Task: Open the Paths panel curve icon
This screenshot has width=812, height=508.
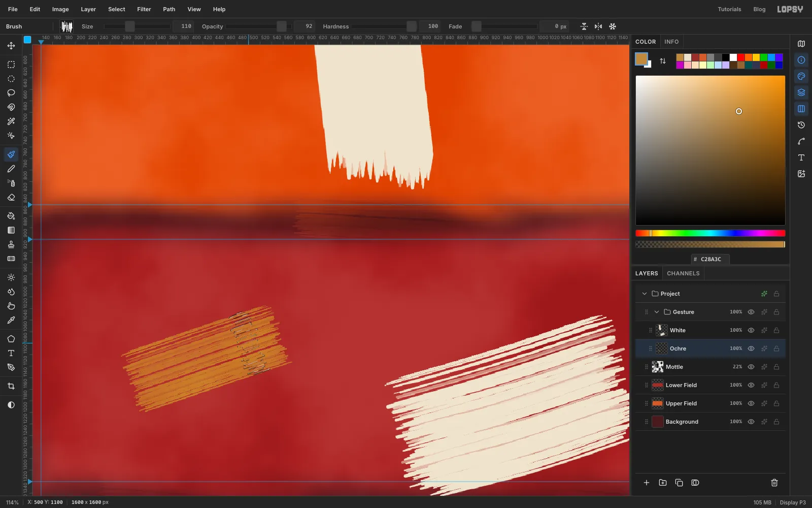Action: 801,141
